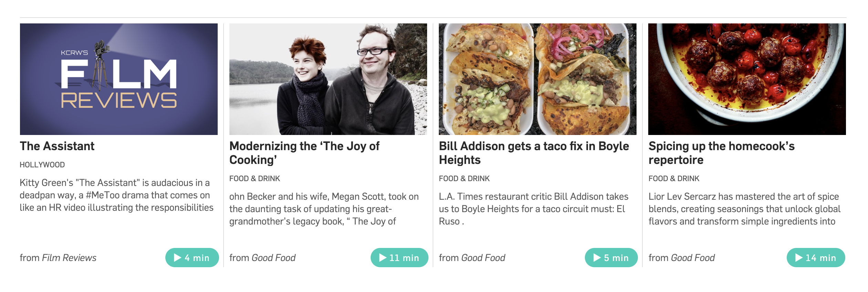The width and height of the screenshot is (868, 292).
Task: Open Modernizing the 'The Joy of Cooking' headline
Action: pos(304,153)
